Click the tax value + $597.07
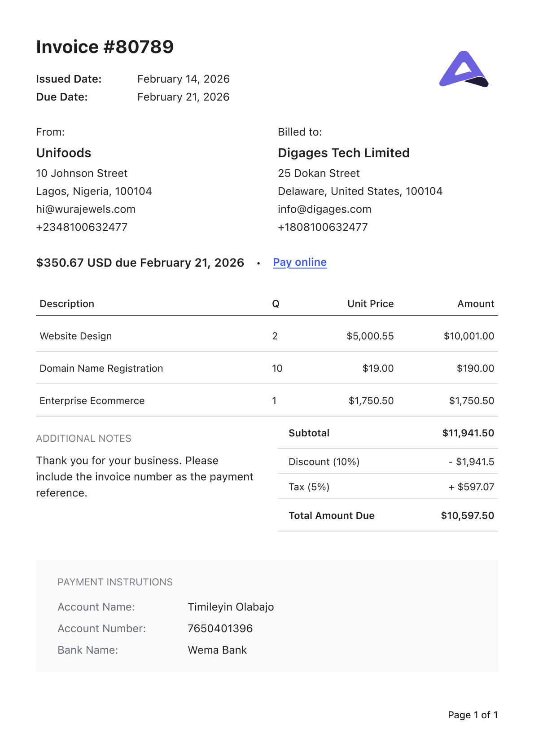Screen dimensions: 534x756 click(x=472, y=487)
